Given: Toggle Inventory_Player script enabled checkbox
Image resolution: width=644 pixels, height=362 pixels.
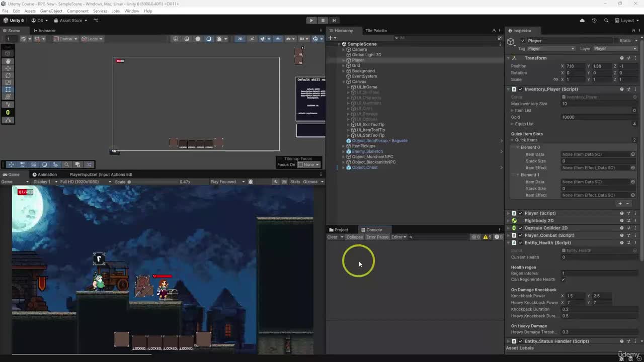Looking at the screenshot, I should (x=520, y=89).
